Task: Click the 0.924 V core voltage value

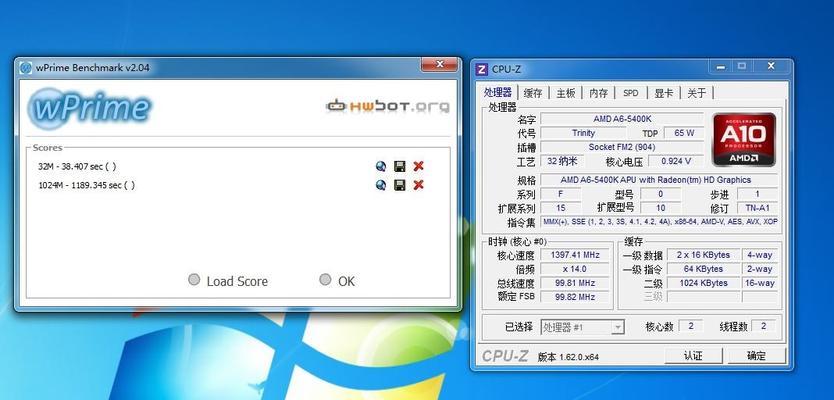Action: click(x=676, y=161)
